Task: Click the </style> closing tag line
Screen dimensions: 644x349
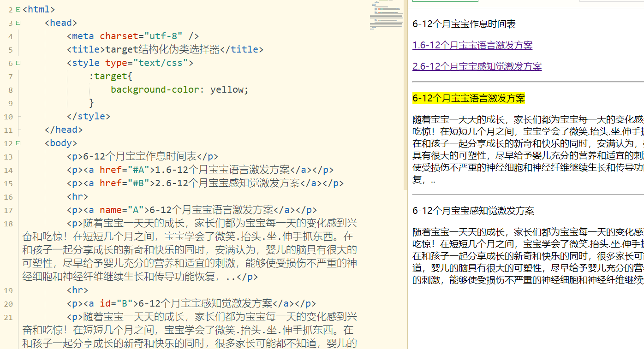Action: point(89,116)
